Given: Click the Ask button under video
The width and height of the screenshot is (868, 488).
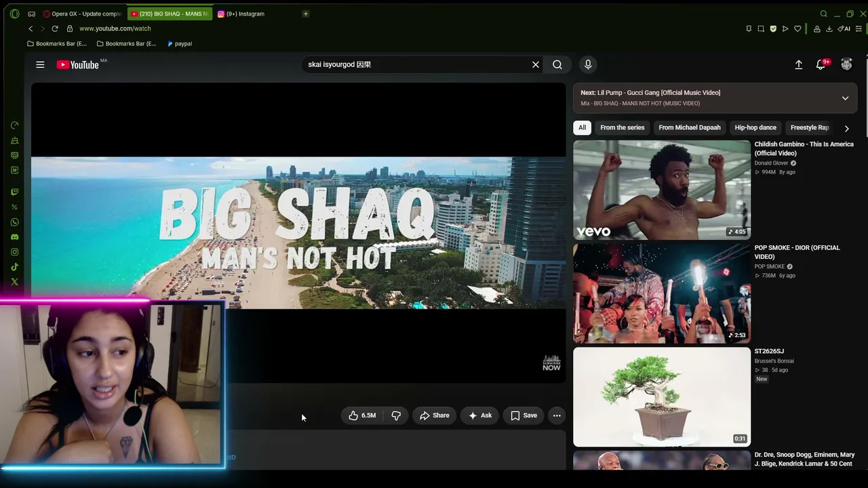Looking at the screenshot, I should coord(480,415).
